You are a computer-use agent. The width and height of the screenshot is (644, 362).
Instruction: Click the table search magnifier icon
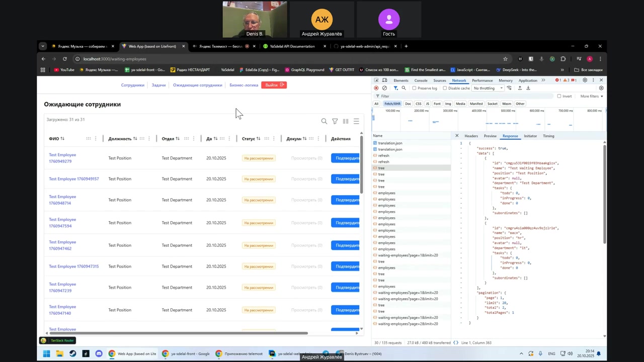pyautogui.click(x=324, y=121)
